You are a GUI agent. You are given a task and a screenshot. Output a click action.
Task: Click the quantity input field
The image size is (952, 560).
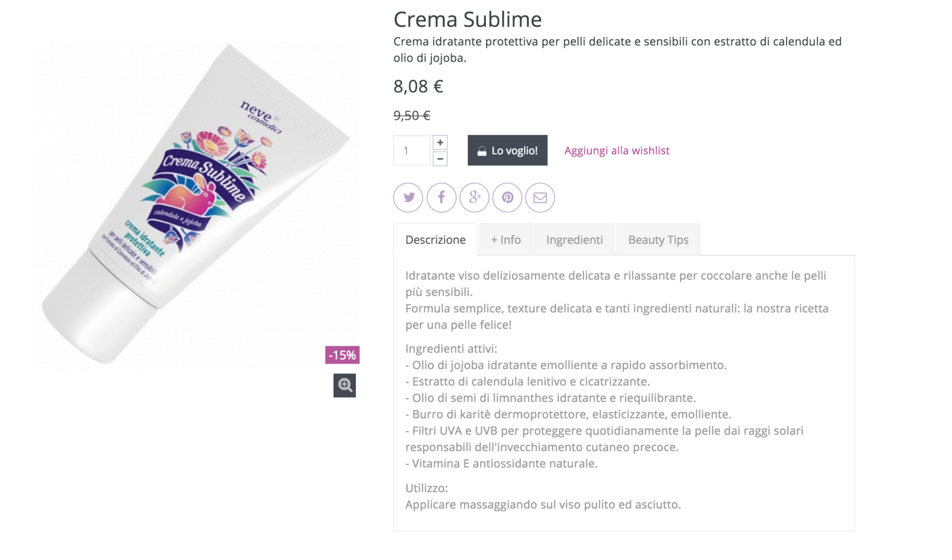click(411, 150)
